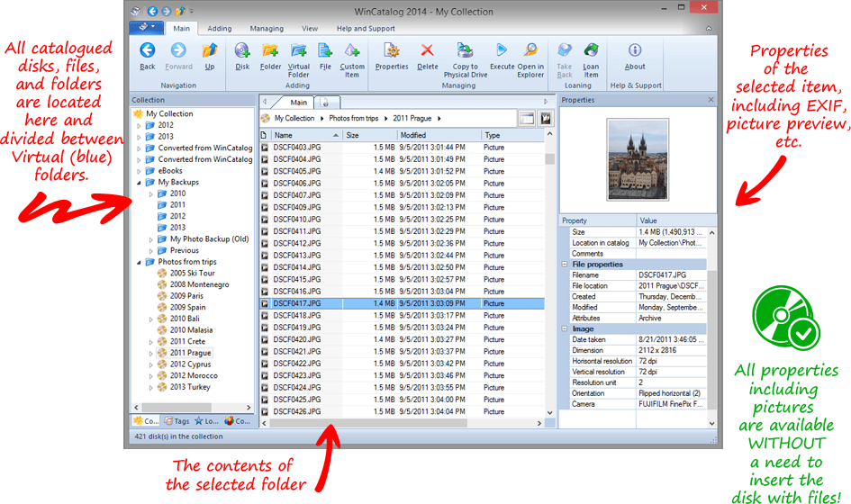Sort file list by Size column
This screenshot has width=851, height=504.
coord(369,135)
